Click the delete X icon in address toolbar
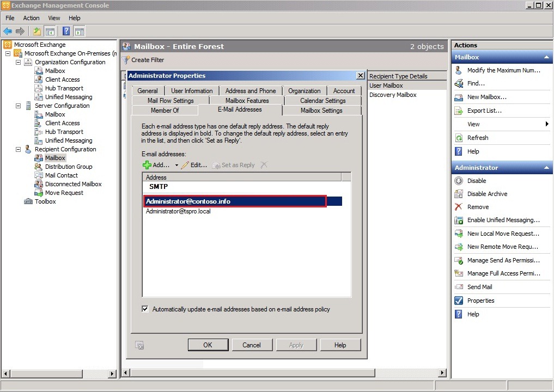Viewport: 554px width, 392px height. (264, 164)
